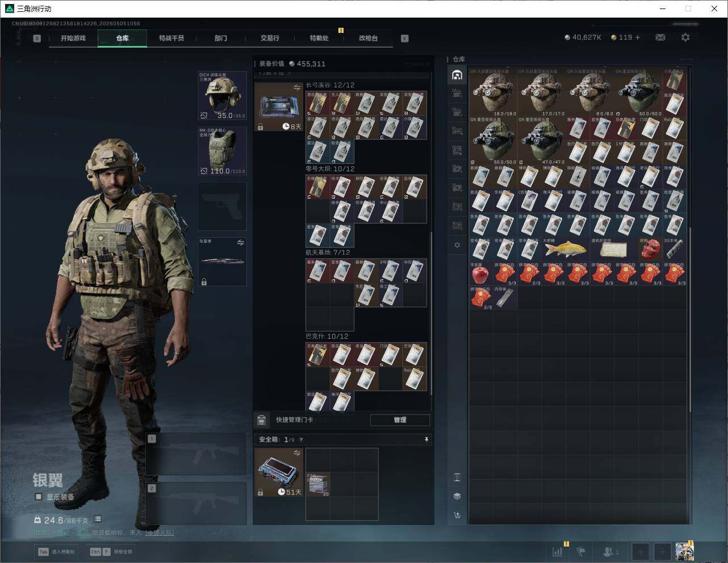The width and height of the screenshot is (728, 563).
Task: Select the night vision helmet with 8.0/8.0 durability
Action: [590, 92]
